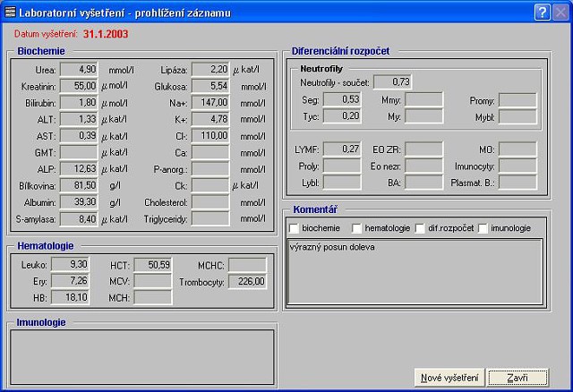
Task: Select the K+ field showing 4,78
Action: pos(210,119)
